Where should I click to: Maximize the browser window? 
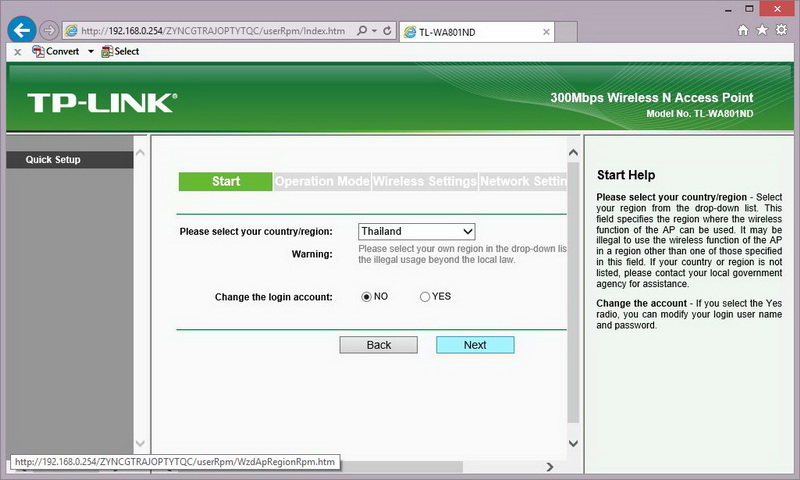click(749, 9)
